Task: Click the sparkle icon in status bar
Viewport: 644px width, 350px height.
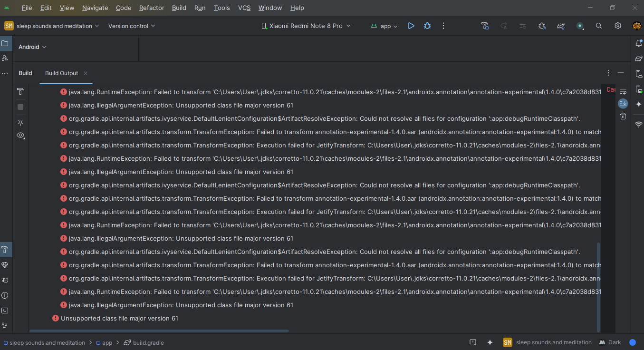Action: 490,342
